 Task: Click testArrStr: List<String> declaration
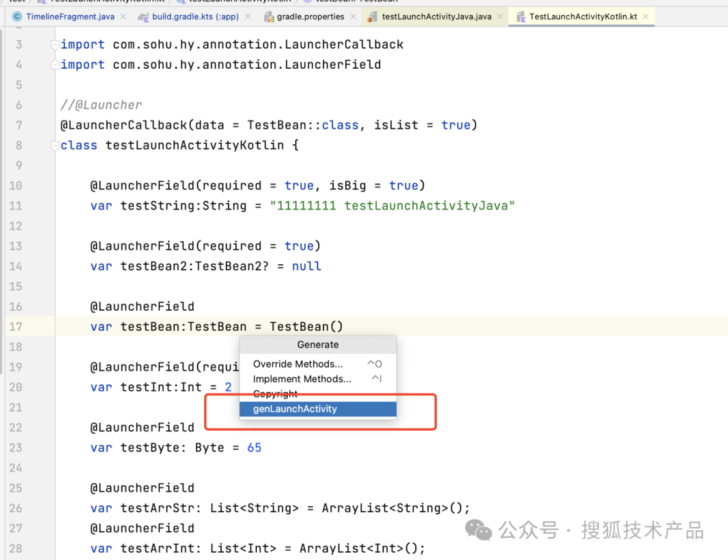(x=210, y=508)
